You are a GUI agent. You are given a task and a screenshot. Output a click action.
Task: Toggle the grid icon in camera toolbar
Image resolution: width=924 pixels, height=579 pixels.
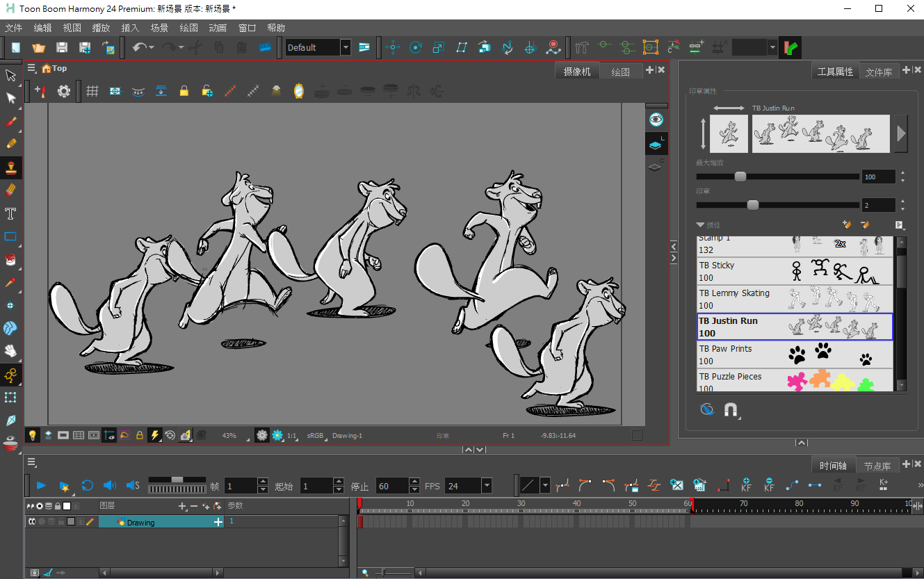pyautogui.click(x=92, y=91)
